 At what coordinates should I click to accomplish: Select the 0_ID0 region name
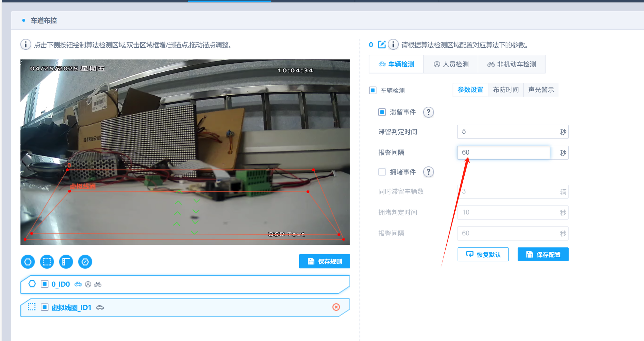coord(61,284)
